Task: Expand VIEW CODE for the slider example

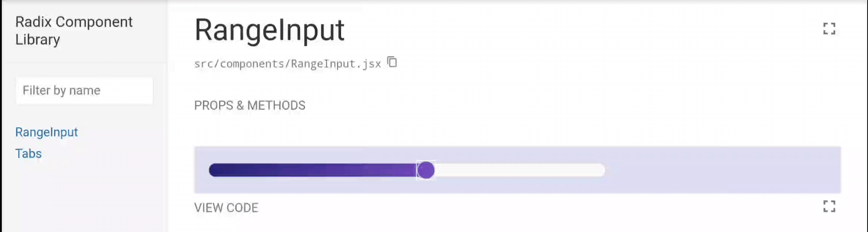Action: point(226,208)
